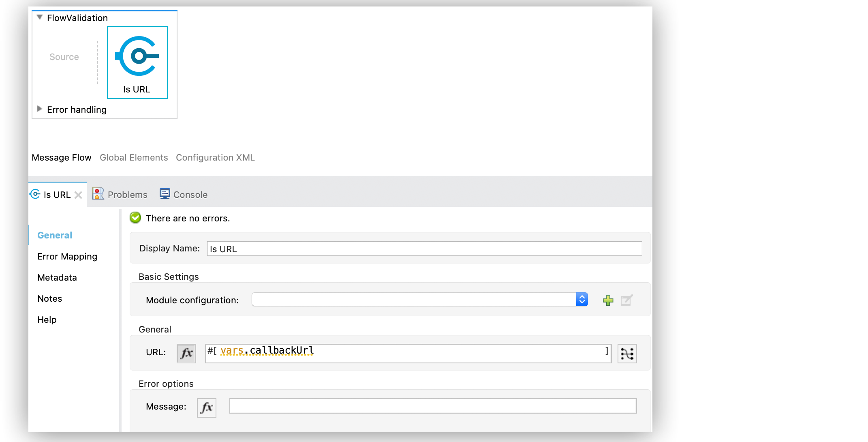Click the Problems tab icon
The width and height of the screenshot is (868, 442).
(x=98, y=194)
